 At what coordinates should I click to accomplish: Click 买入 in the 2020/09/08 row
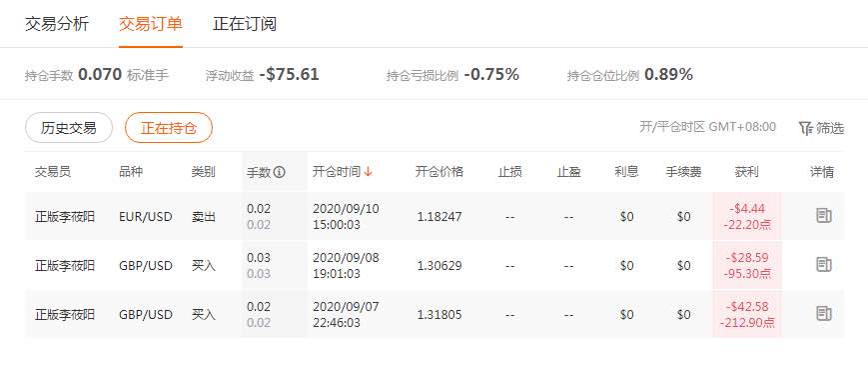point(203,266)
